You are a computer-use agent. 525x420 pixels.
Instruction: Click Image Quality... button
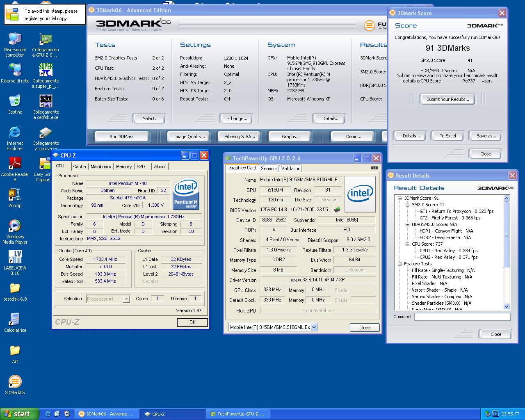(189, 137)
